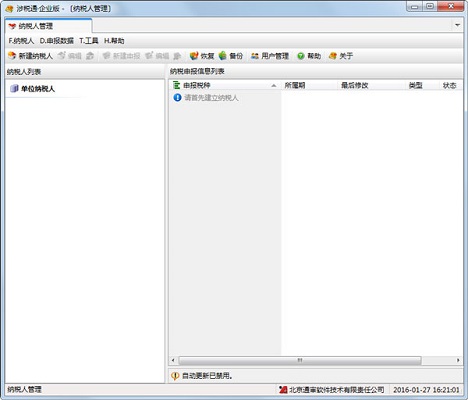Click the green 帮助 help icon
The image size is (468, 400).
coord(301,56)
